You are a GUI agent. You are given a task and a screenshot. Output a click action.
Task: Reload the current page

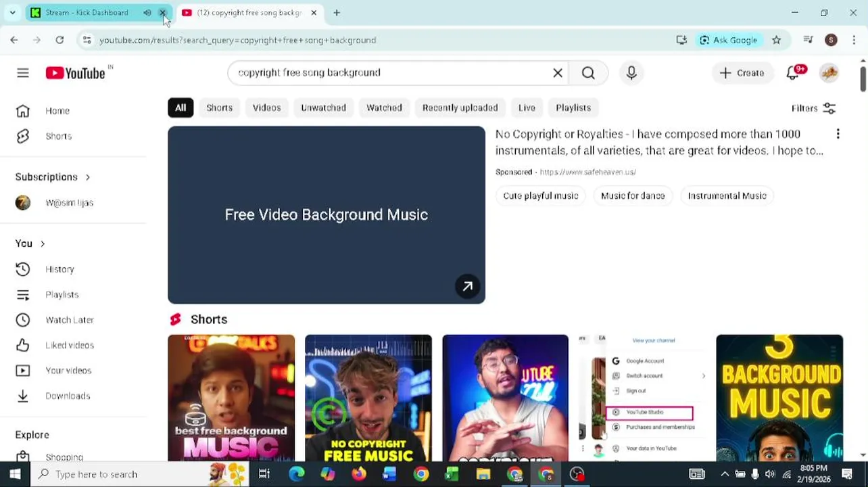click(59, 40)
